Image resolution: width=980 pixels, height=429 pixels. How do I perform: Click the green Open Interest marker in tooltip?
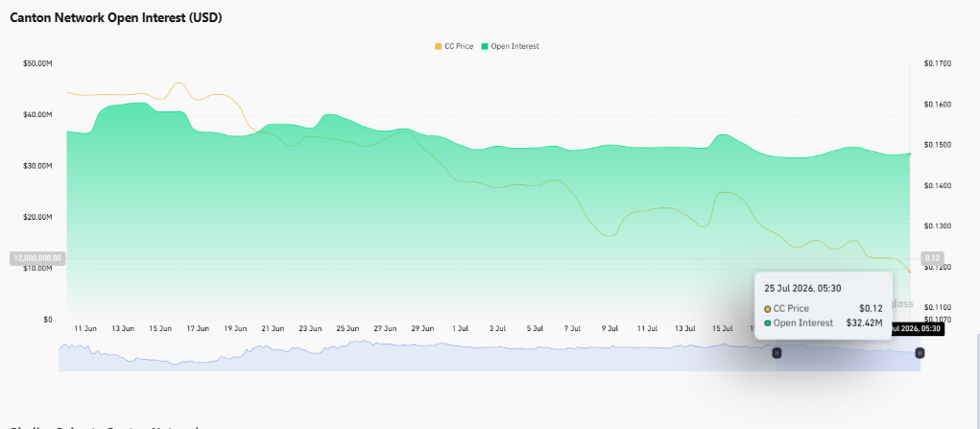tap(768, 323)
